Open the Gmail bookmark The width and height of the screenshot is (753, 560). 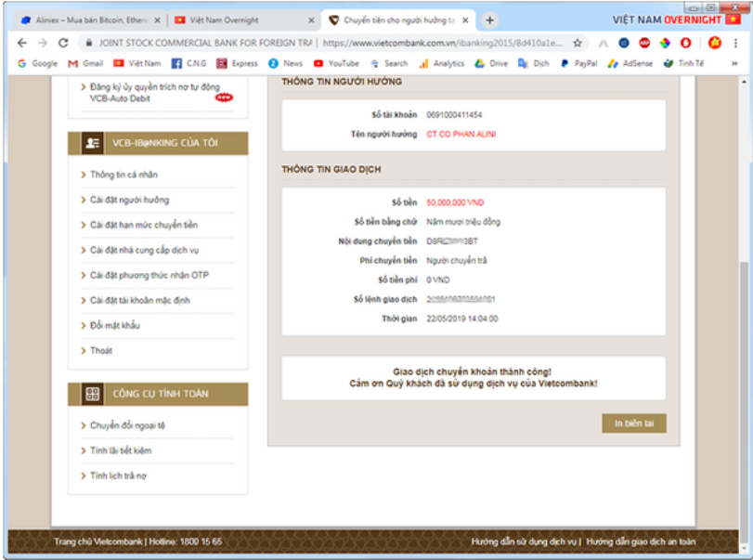point(85,63)
